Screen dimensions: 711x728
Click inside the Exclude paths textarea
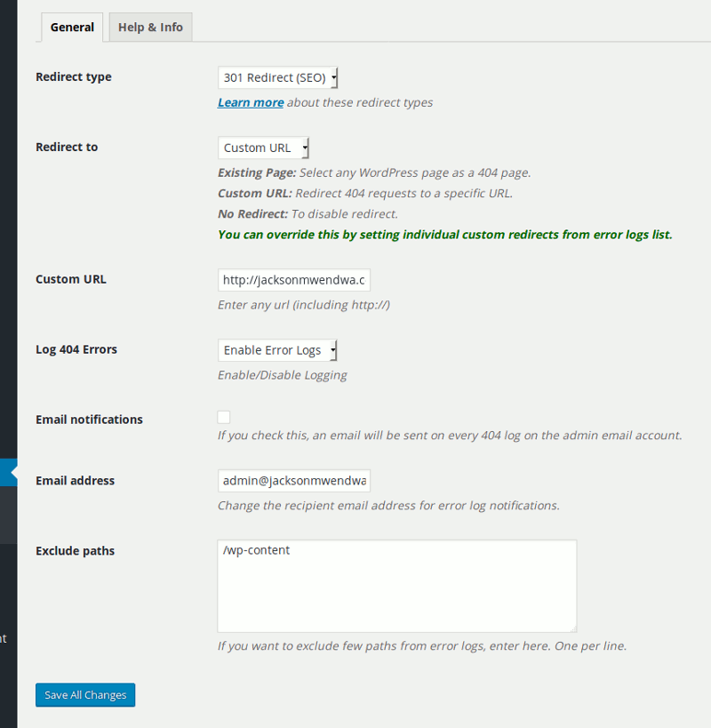click(395, 585)
